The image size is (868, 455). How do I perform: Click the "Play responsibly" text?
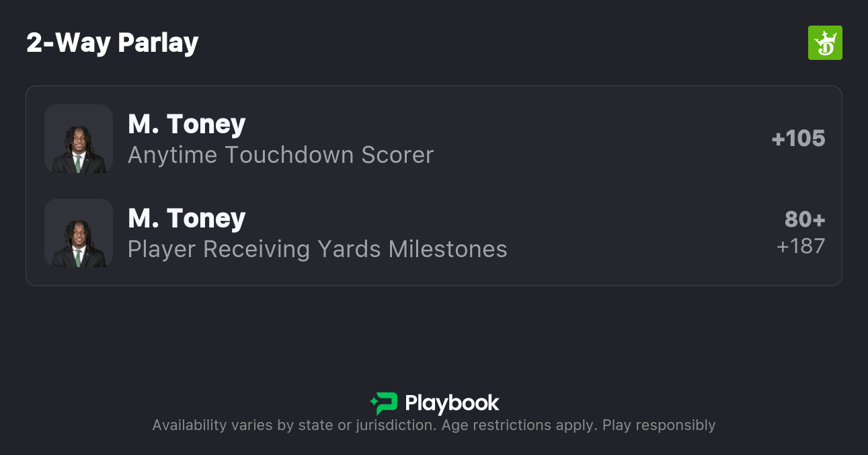coord(659,425)
